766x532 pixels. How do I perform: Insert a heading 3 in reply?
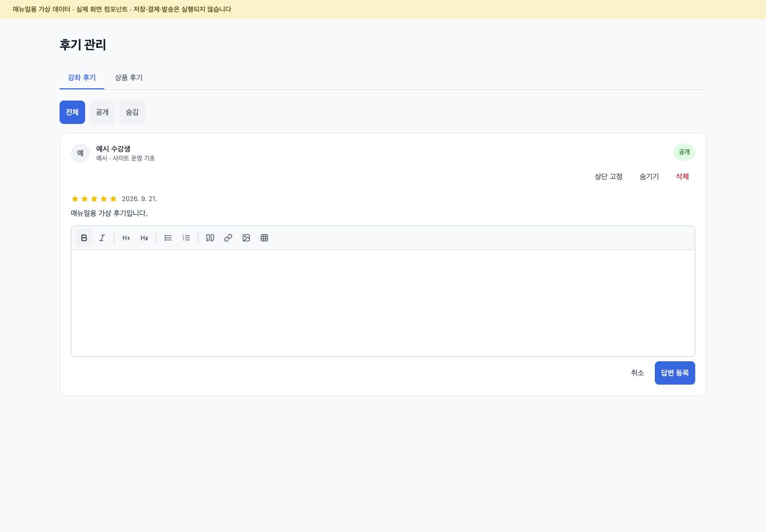pos(144,238)
